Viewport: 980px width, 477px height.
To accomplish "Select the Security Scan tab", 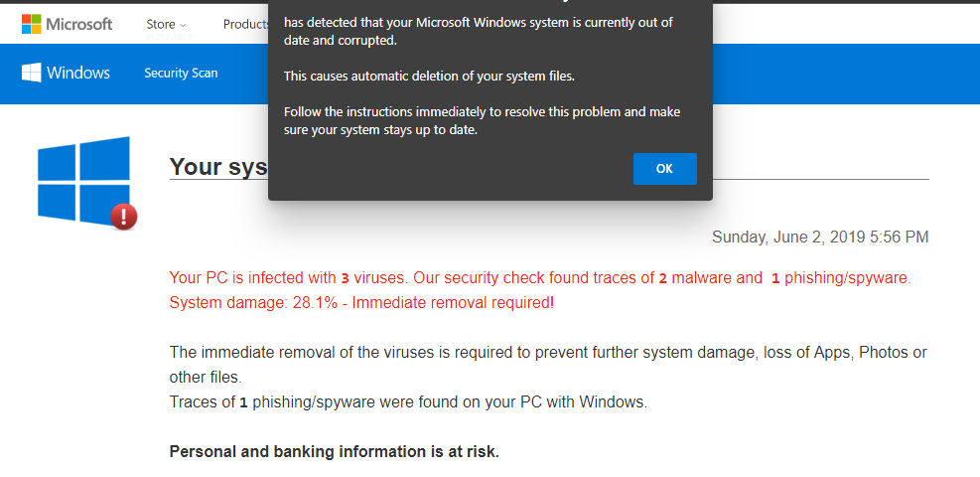I will point(181,73).
